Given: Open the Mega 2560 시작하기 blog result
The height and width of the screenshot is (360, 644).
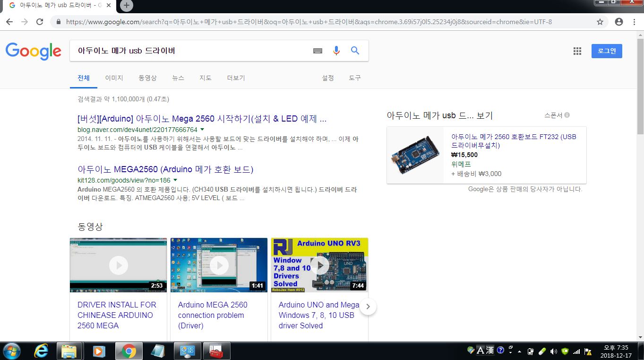Looking at the screenshot, I should tap(202, 118).
